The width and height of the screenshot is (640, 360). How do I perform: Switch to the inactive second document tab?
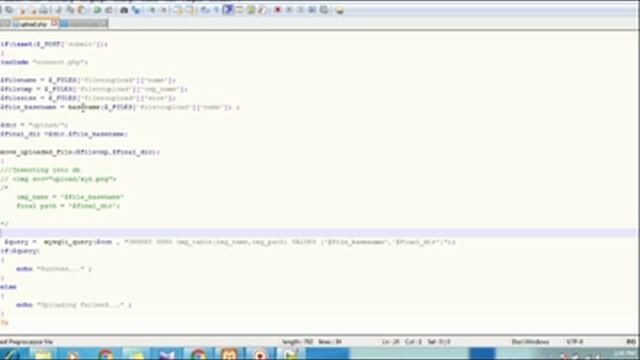(x=84, y=24)
